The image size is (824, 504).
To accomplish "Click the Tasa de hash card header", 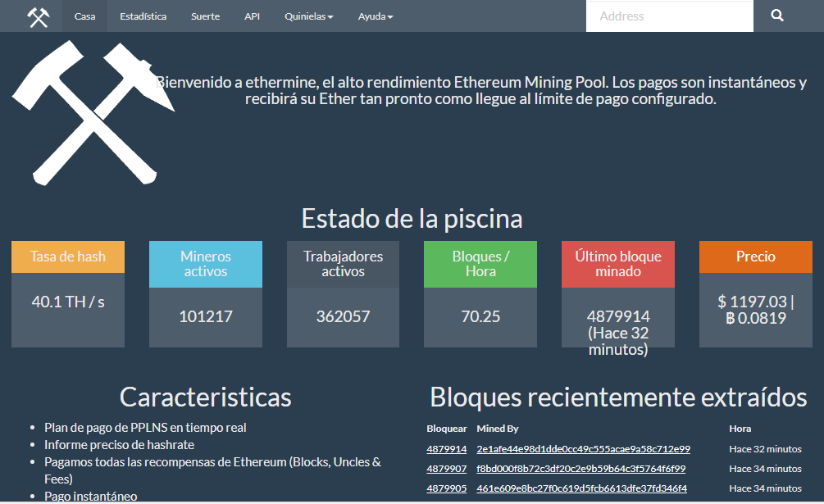I will [x=68, y=257].
